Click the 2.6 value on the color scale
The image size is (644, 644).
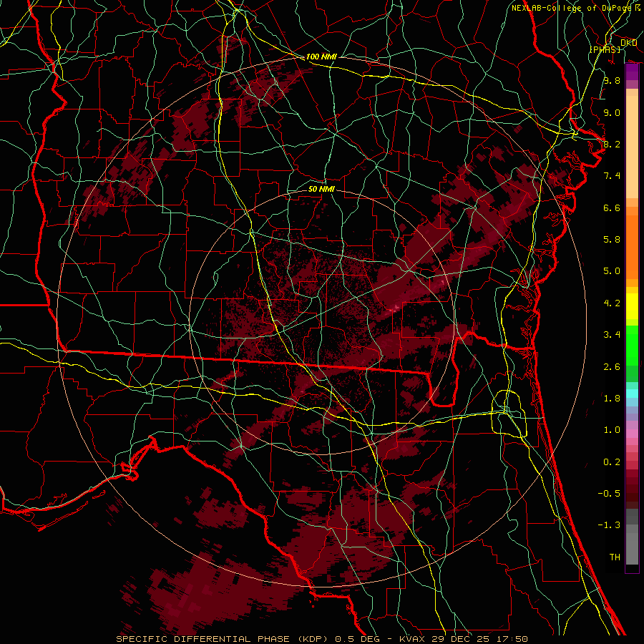point(612,367)
